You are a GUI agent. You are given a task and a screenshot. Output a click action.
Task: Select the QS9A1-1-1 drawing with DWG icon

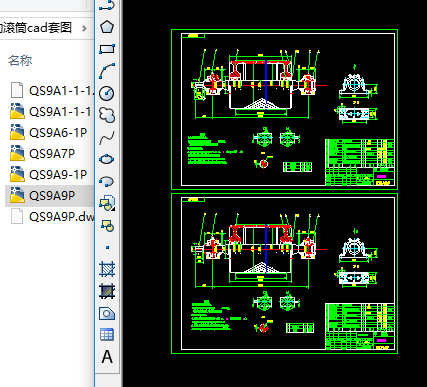pyautogui.click(x=50, y=111)
